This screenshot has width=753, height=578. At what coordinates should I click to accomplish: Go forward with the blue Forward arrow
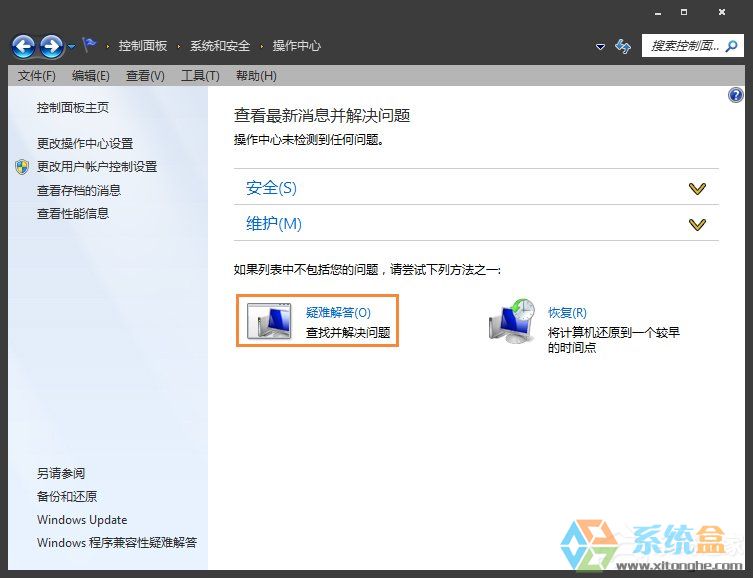click(x=51, y=47)
